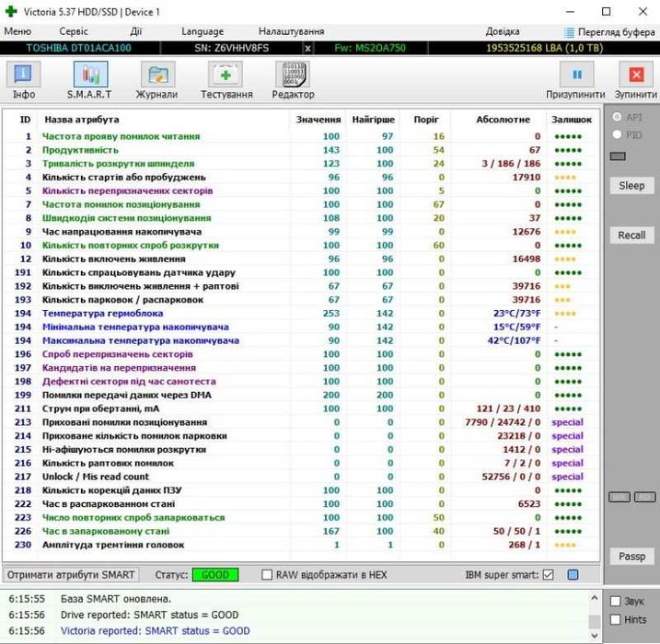Viewport: 660px width, 644px height.
Task: Click the SN: Z6VHHV8FS serial label
Action: pyautogui.click(x=231, y=48)
